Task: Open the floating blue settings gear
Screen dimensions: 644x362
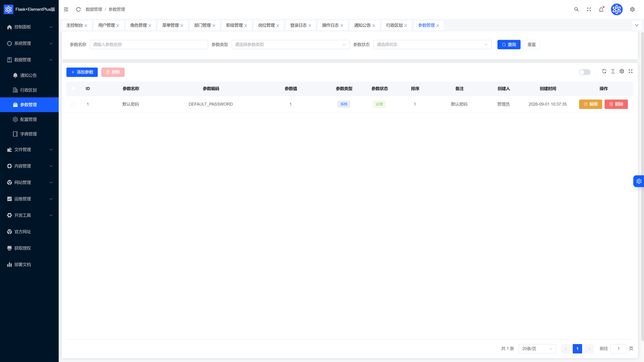Action: pos(639,181)
